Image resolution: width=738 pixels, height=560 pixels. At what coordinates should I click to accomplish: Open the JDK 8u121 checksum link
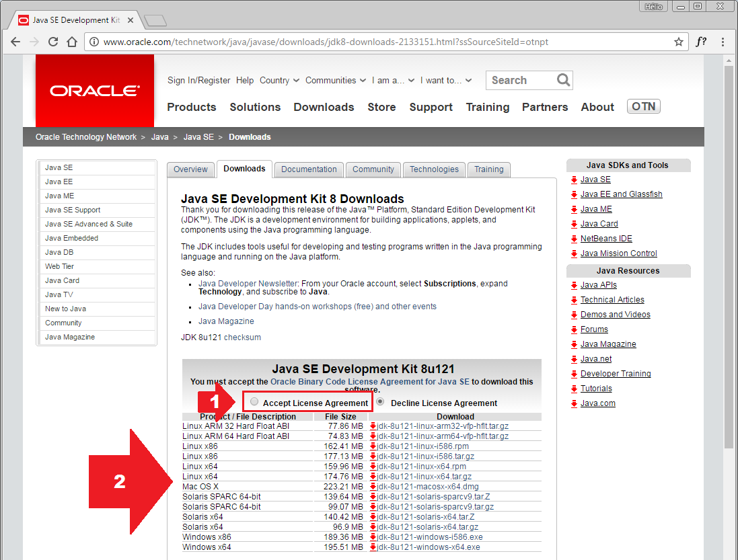click(x=242, y=337)
